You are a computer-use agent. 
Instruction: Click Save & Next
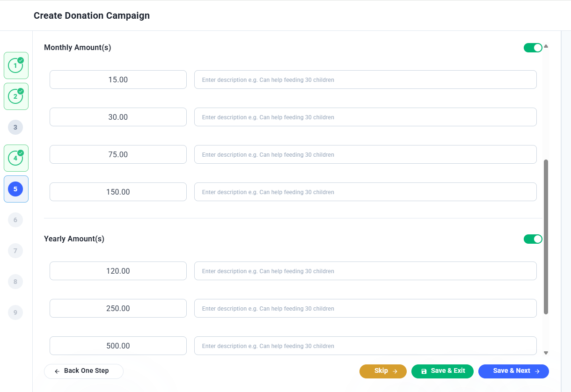[513, 371]
